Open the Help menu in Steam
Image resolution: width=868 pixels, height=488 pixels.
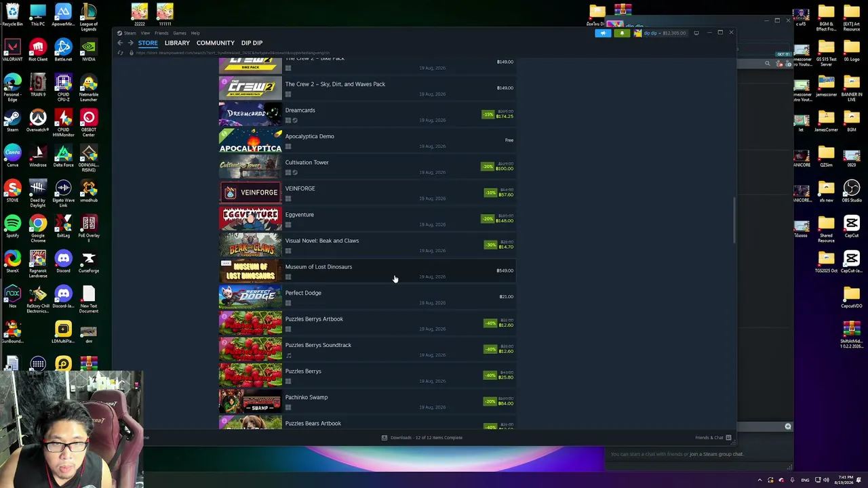195,33
